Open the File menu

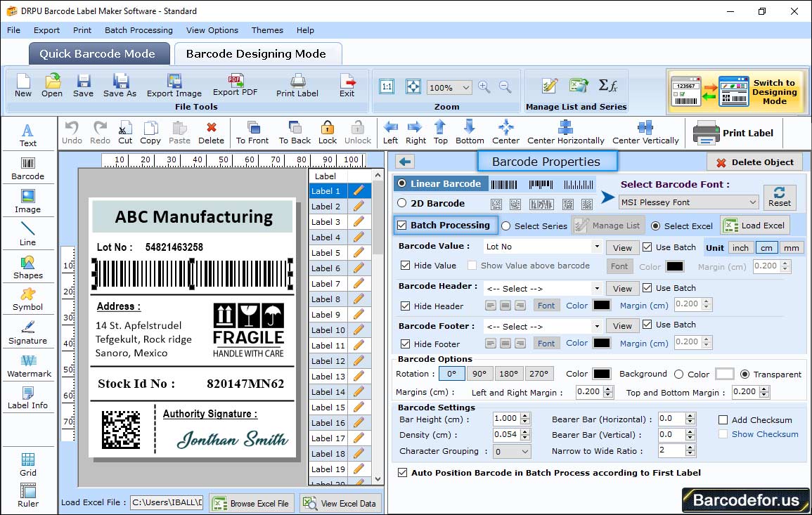coord(13,30)
